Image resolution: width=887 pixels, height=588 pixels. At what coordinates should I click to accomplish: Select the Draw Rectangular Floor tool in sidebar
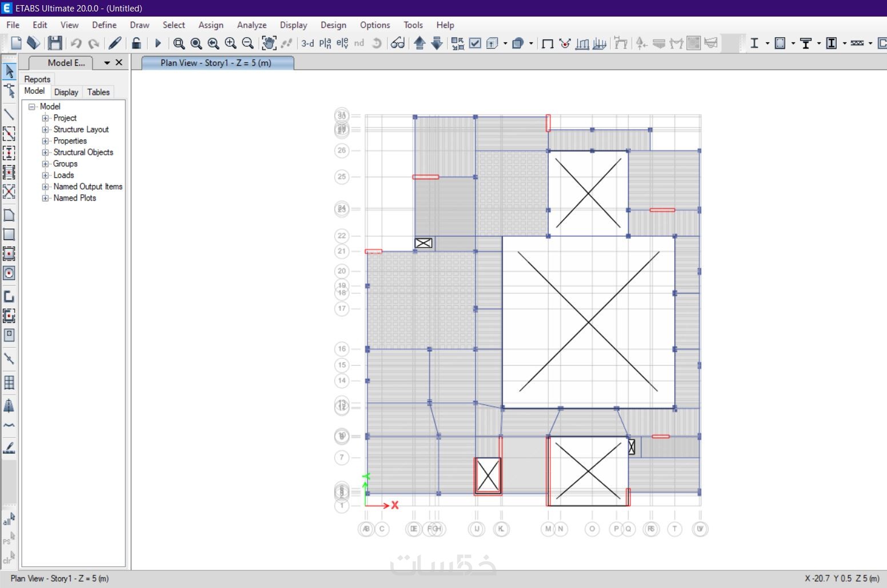(x=9, y=234)
